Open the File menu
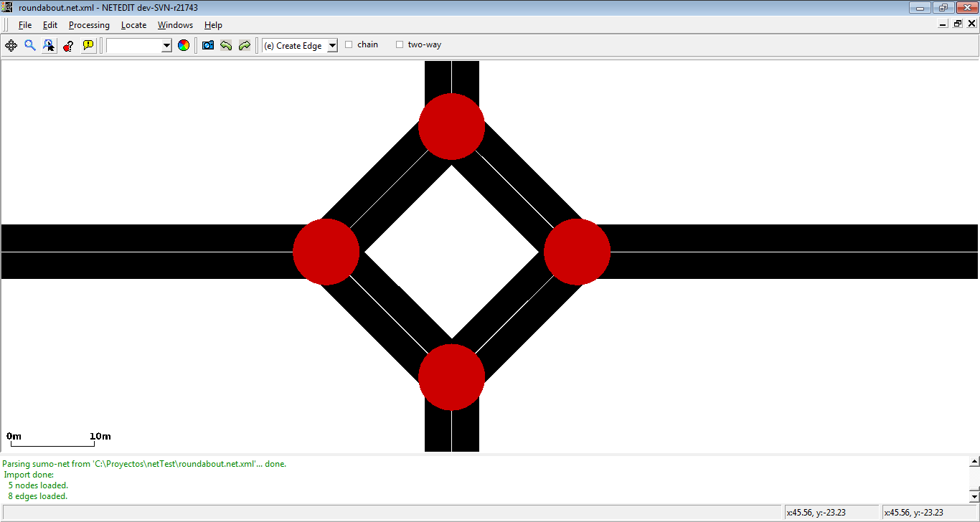The width and height of the screenshot is (980, 522). tap(25, 25)
